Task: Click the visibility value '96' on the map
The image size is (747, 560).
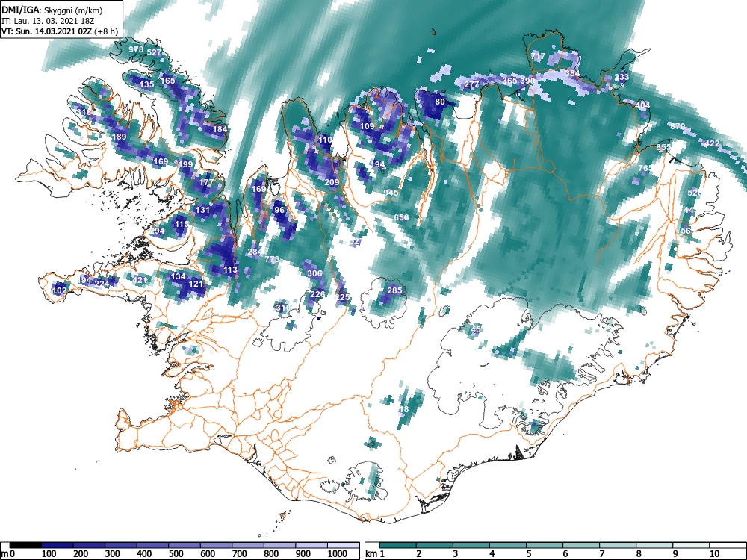Action: [279, 210]
